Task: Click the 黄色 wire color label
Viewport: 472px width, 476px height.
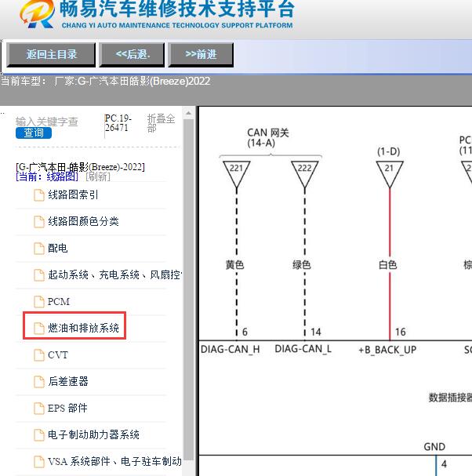Action: tap(234, 265)
